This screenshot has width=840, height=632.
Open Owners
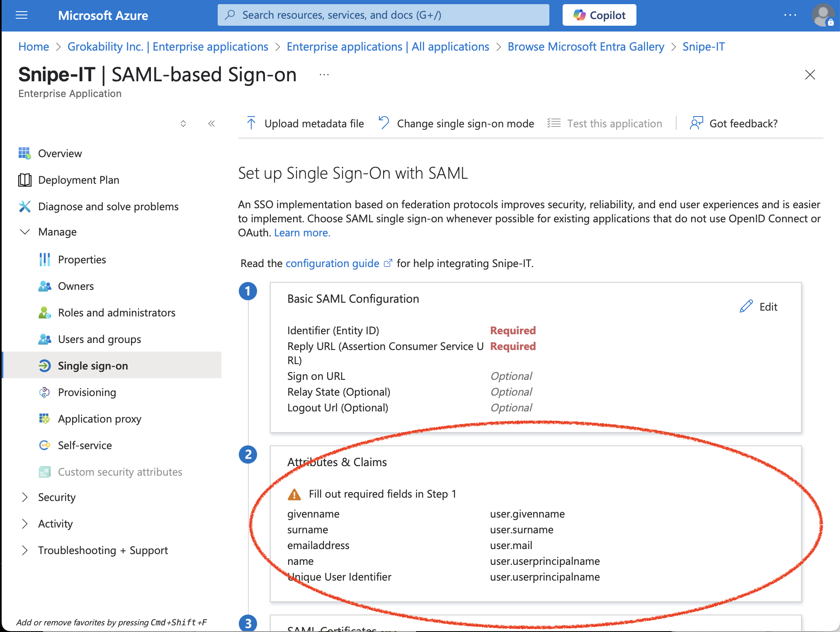76,286
